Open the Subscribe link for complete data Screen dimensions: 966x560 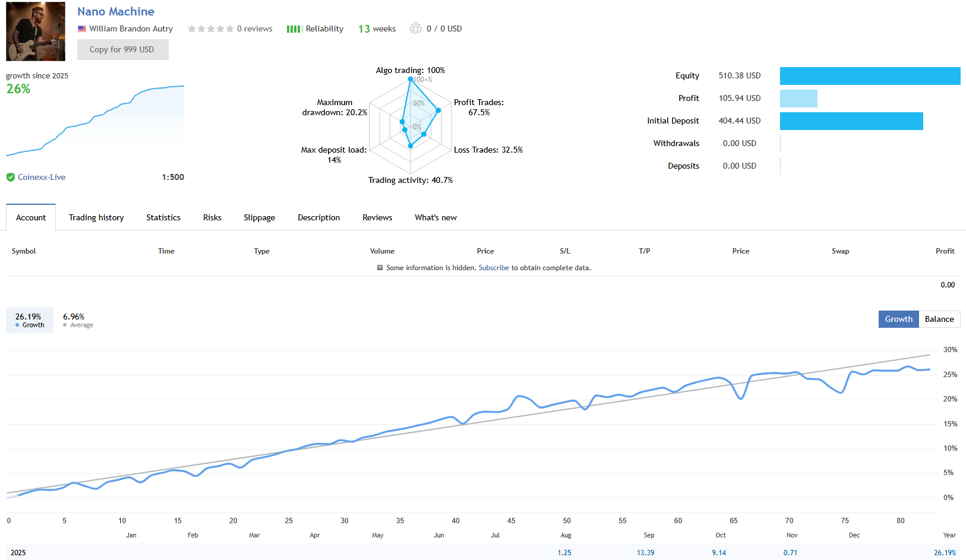494,267
